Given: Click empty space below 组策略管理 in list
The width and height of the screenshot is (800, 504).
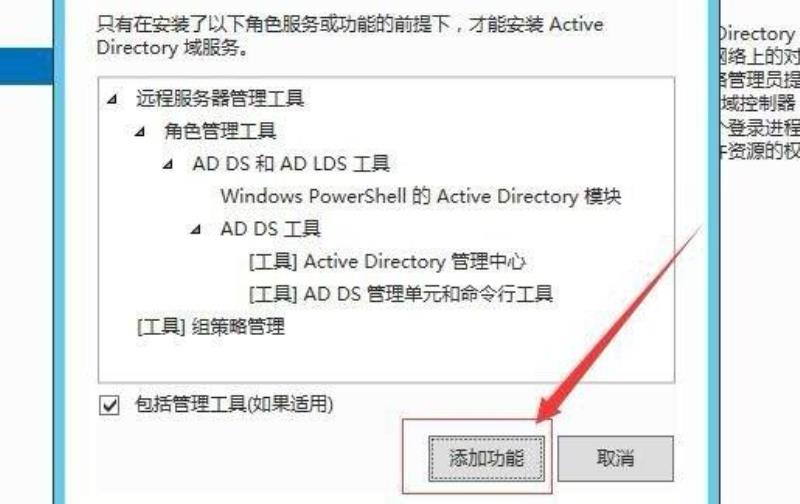Looking at the screenshot, I should pos(386,360).
